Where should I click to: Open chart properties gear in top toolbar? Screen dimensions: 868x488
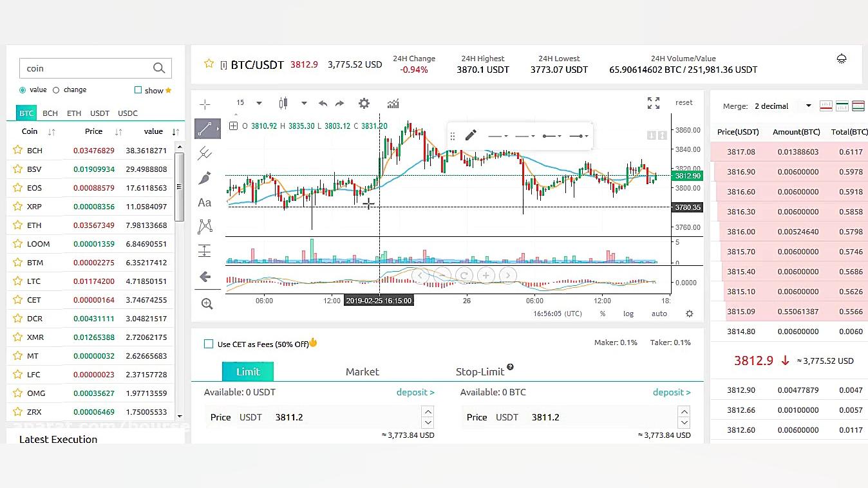click(x=364, y=103)
